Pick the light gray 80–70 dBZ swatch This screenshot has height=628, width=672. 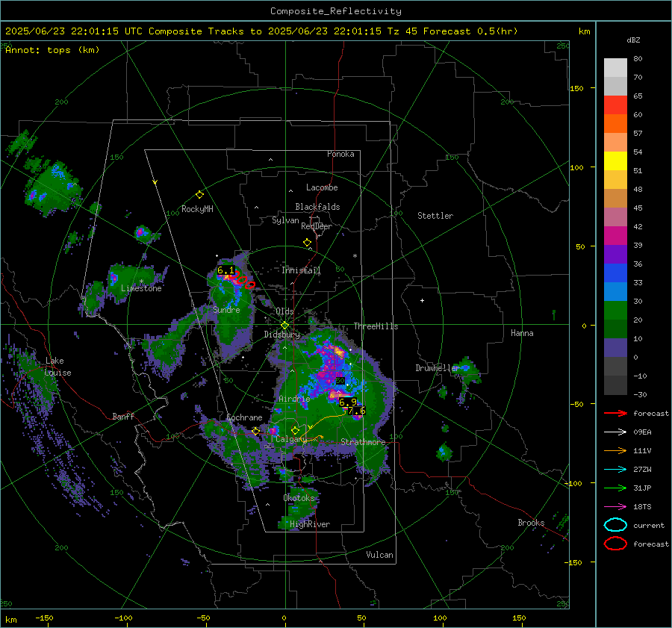pyautogui.click(x=615, y=68)
